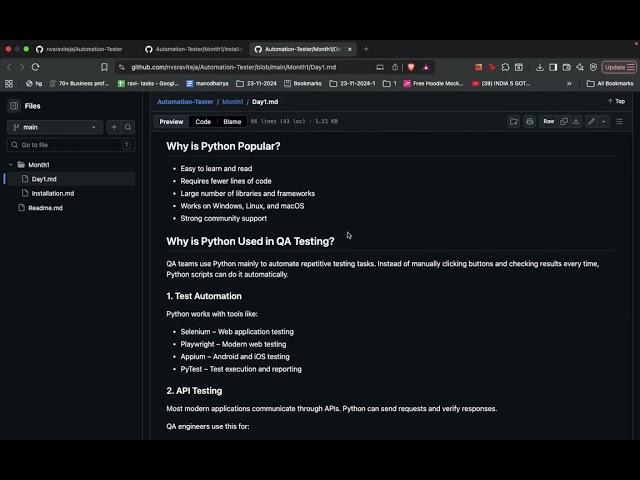Switch to the Blame view
Image resolution: width=640 pixels, height=480 pixels.
[x=232, y=122]
